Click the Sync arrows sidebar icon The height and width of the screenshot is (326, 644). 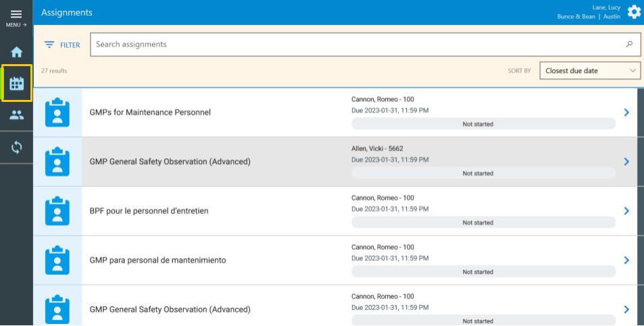(x=16, y=146)
